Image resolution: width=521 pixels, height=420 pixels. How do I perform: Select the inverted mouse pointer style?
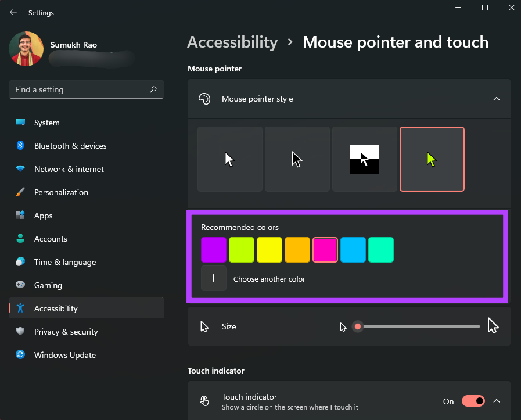(364, 159)
